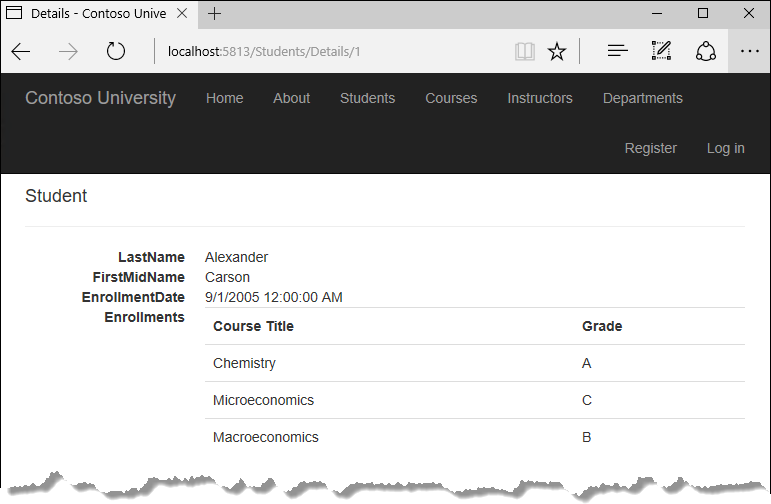Image resolution: width=771 pixels, height=504 pixels.
Task: Open reading view book icon
Action: click(525, 51)
